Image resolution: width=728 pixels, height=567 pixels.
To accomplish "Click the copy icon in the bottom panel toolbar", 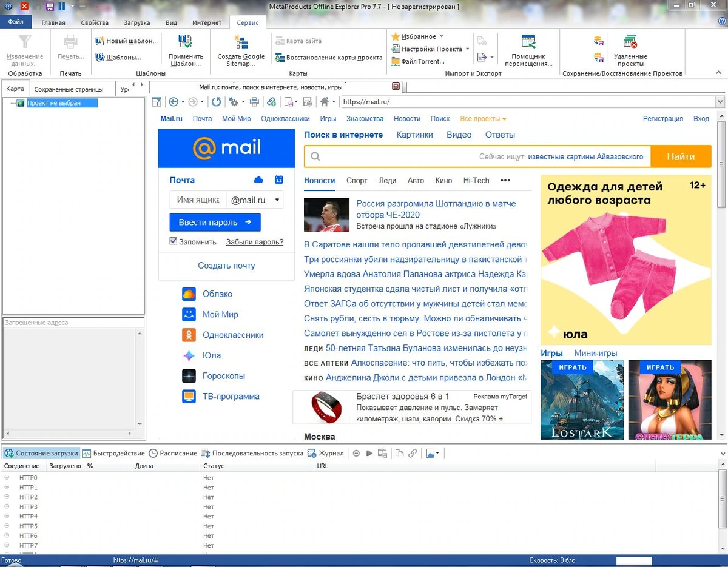I will click(399, 453).
